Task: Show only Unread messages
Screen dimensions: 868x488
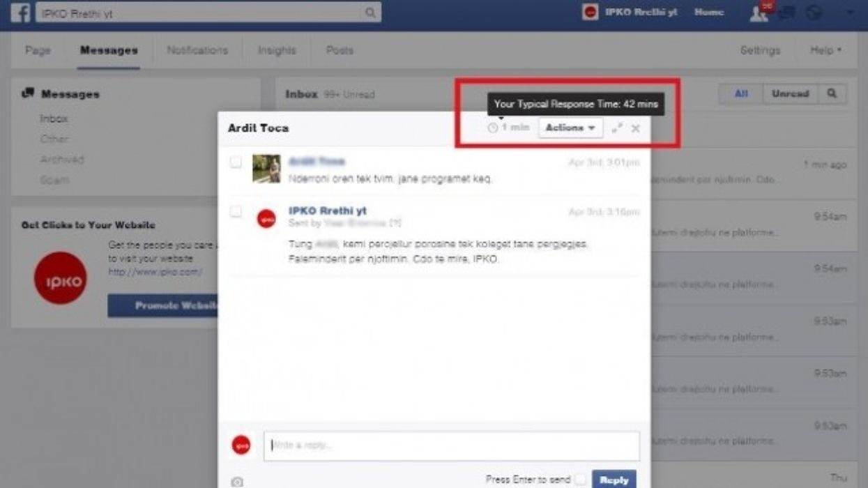Action: [x=790, y=94]
